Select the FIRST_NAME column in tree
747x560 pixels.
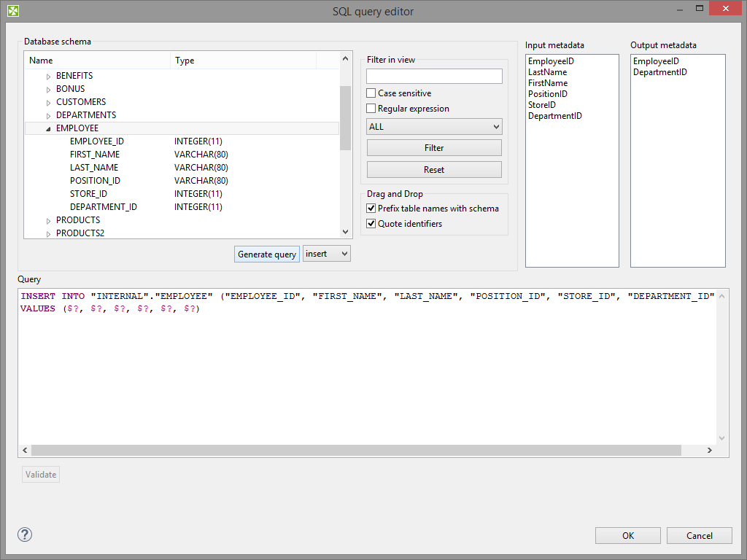pos(95,155)
